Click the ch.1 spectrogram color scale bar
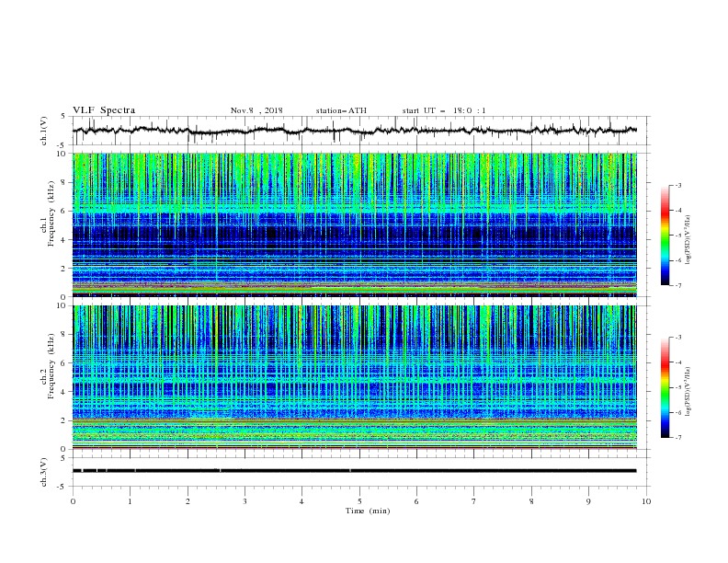The image size is (728, 563). (665, 236)
